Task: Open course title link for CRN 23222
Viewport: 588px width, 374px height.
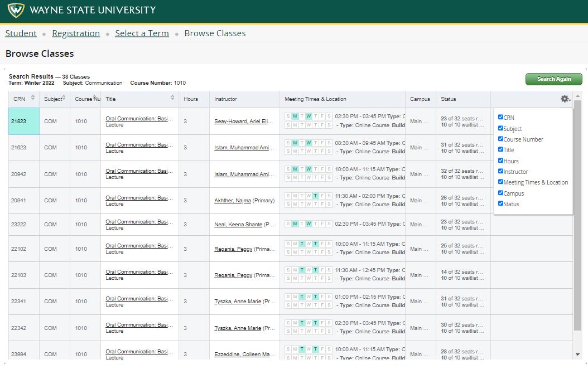Action: [x=139, y=221]
